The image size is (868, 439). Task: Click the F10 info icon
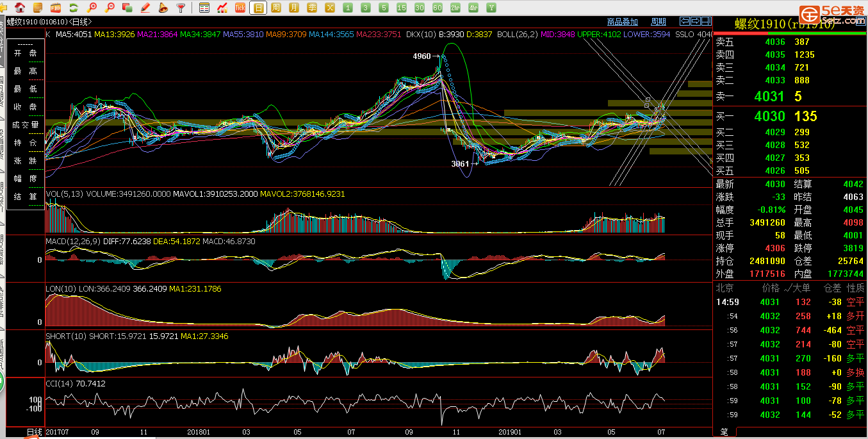click(x=56, y=8)
